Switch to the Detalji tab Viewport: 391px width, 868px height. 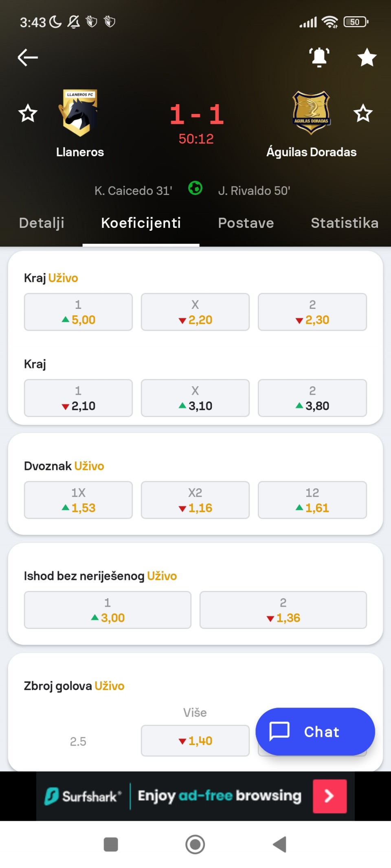pos(42,223)
